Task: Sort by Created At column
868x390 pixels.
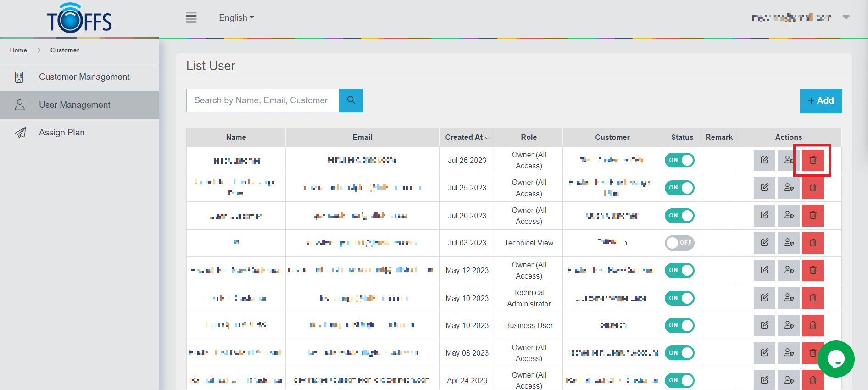Action: (467, 137)
